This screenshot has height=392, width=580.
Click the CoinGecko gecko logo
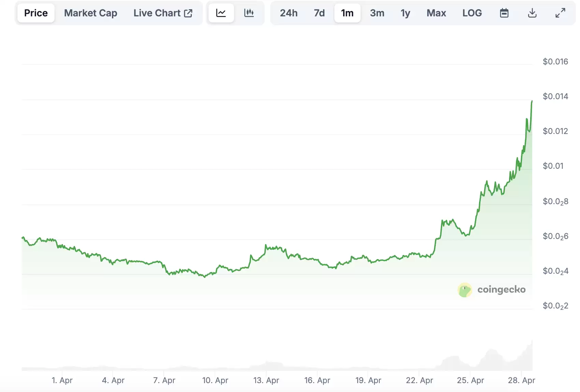pos(465,290)
